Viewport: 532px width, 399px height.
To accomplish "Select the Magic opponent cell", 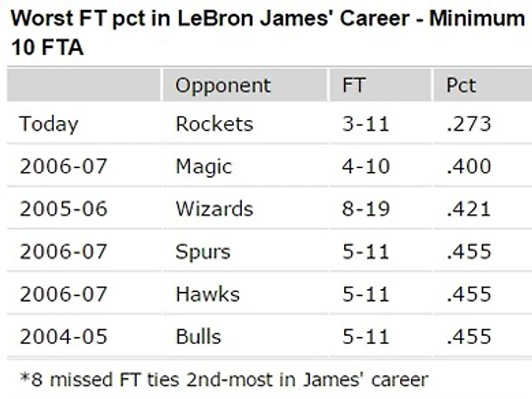I will [x=203, y=167].
